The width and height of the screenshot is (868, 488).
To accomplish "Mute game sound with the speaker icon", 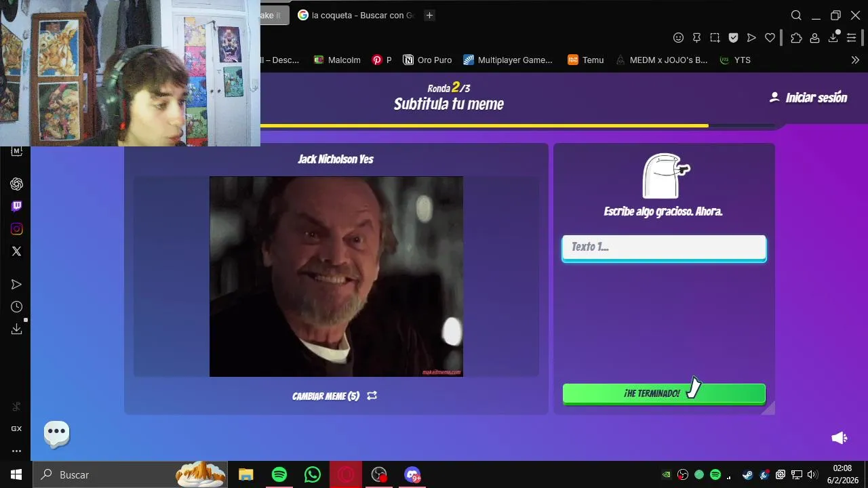I will click(840, 438).
